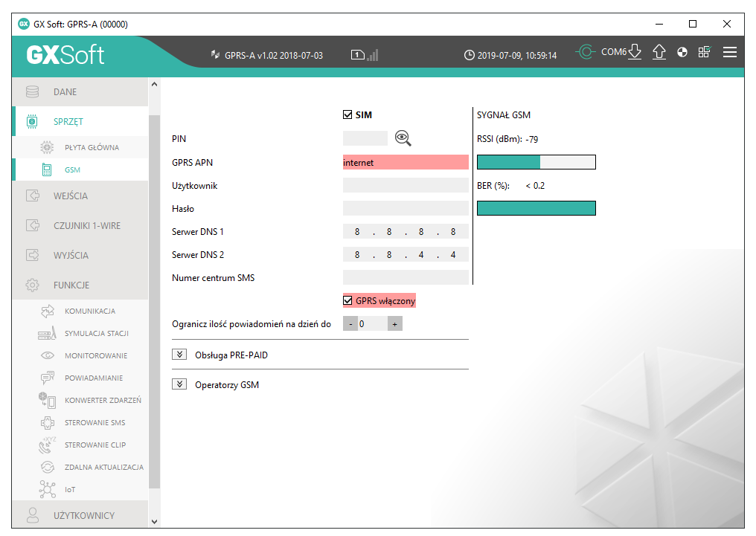The image size is (756, 536).
Task: Expand the DANE sidebar section
Action: click(x=65, y=92)
